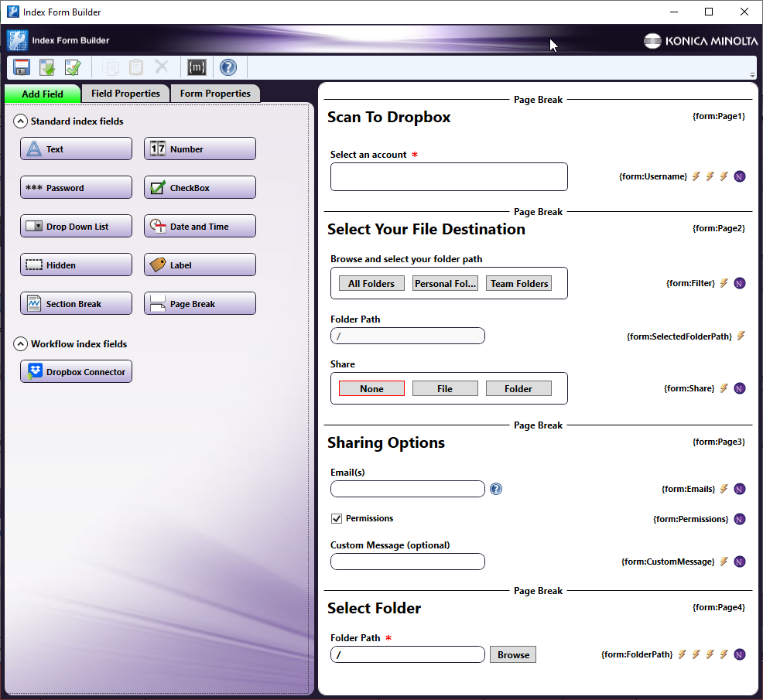The width and height of the screenshot is (763, 700).
Task: Select the Select Folder page heading
Action: (x=375, y=608)
